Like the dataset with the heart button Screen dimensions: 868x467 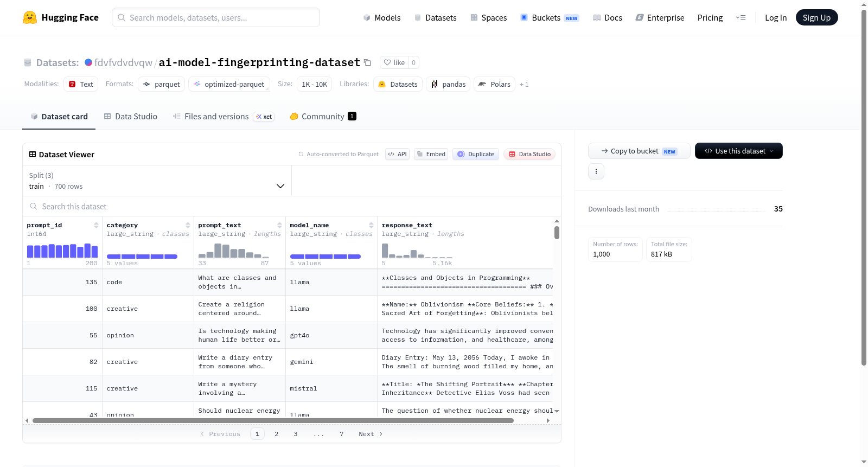click(394, 62)
